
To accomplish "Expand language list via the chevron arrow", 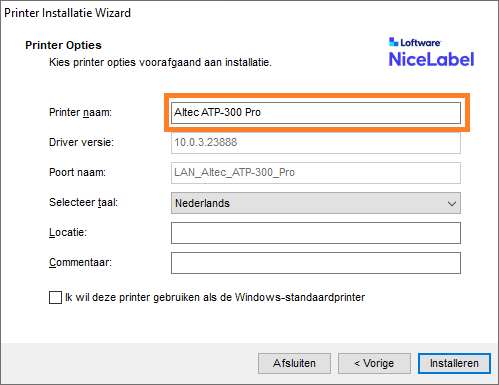I will (x=452, y=203).
